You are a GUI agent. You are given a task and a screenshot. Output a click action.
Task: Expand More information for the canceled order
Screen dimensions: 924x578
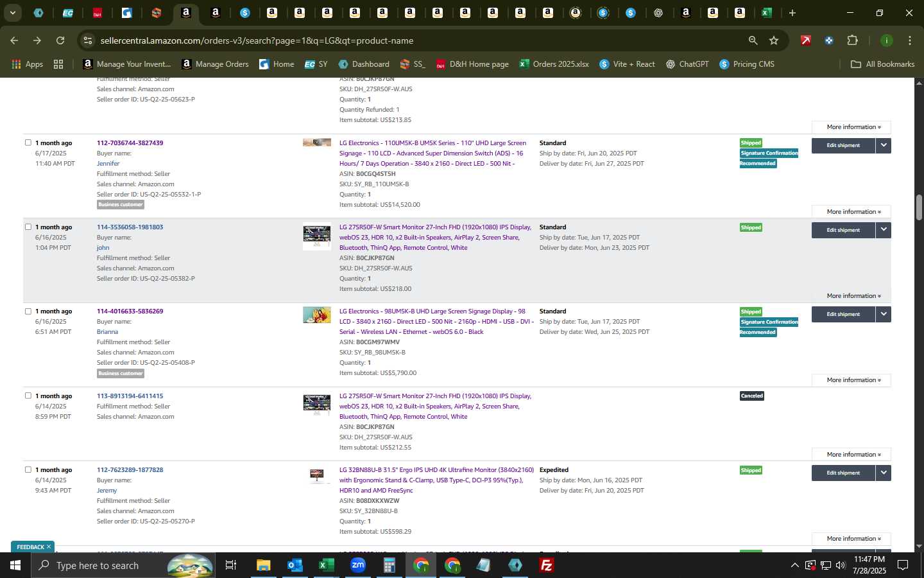coord(851,454)
